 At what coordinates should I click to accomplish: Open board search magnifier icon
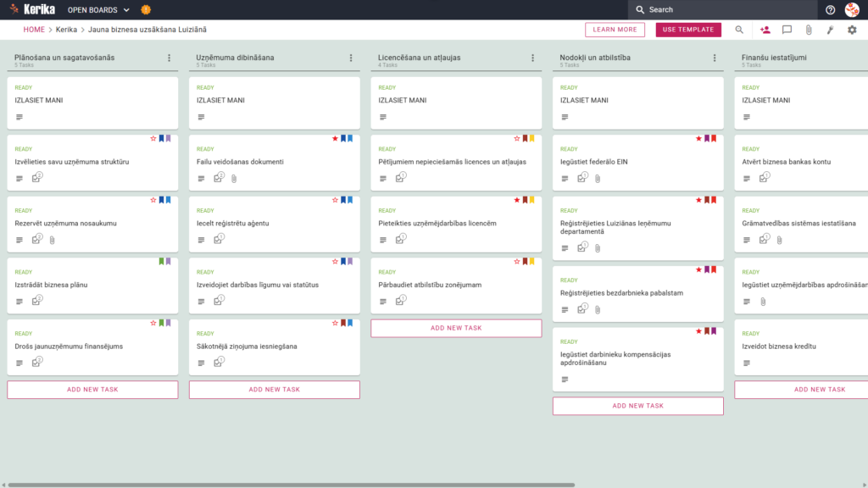[739, 30]
